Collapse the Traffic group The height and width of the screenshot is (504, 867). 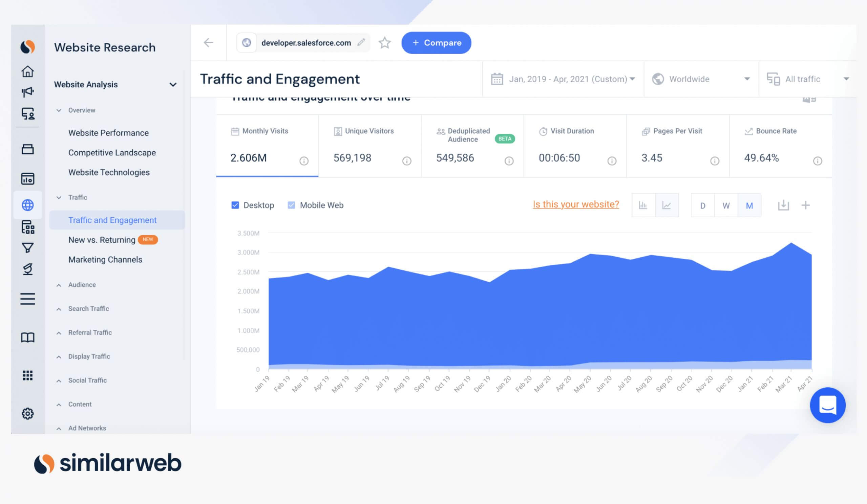59,198
